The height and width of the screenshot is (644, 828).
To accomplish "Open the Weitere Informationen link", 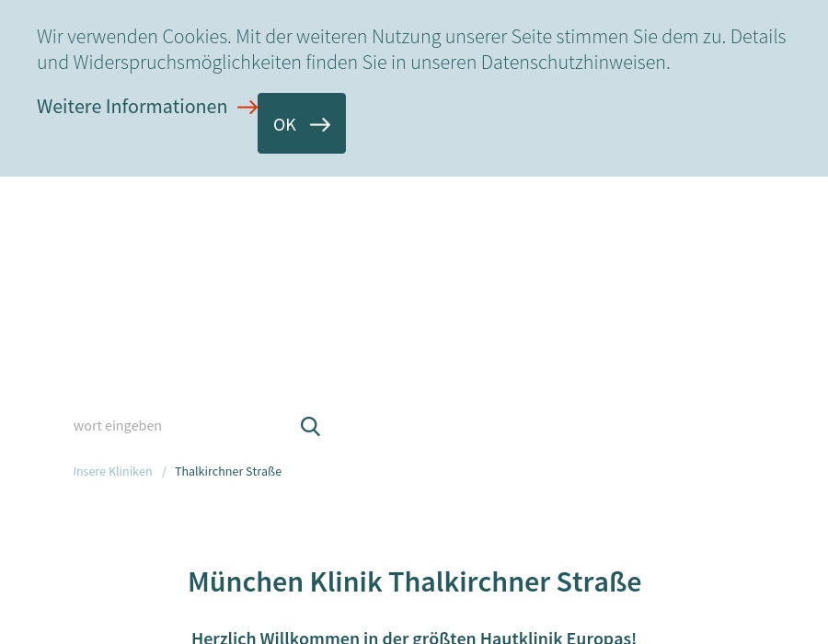I will (x=132, y=106).
